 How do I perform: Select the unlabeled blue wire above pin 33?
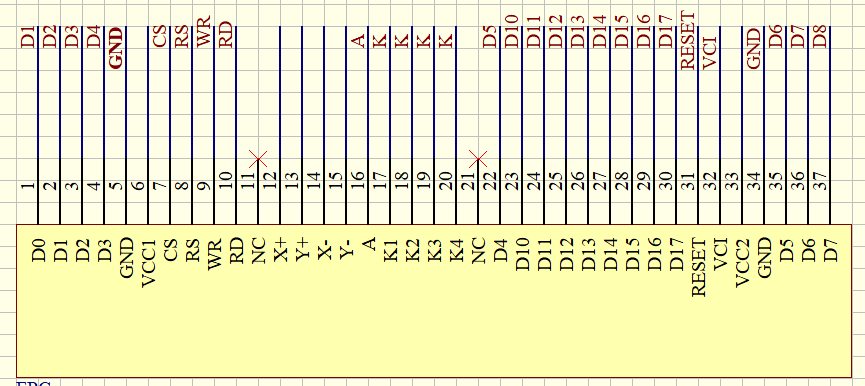[742, 92]
